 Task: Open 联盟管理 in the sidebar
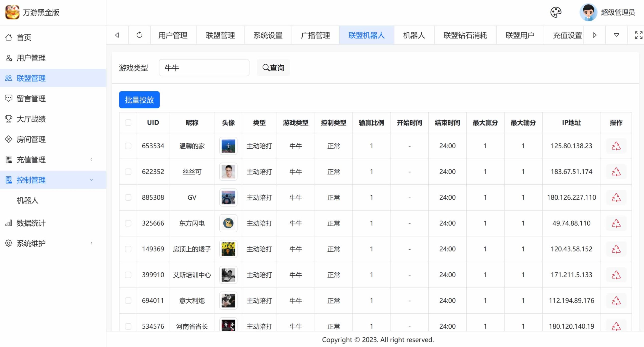point(53,78)
